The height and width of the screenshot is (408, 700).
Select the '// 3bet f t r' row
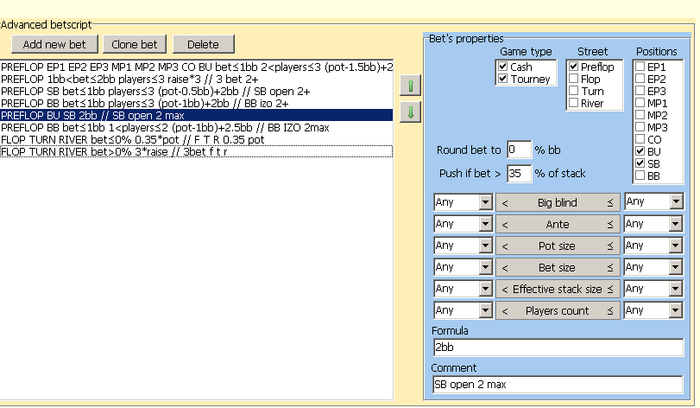[x=196, y=152]
